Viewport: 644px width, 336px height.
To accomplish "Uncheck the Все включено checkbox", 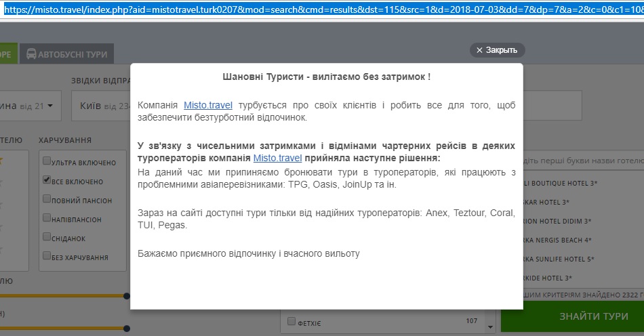I will coord(46,181).
